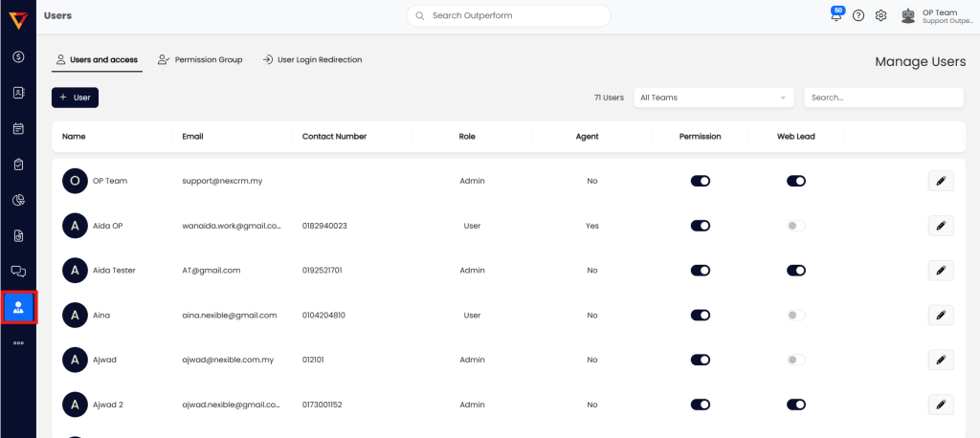
Task: Open the calendar sidebar icon
Action: pos(18,128)
